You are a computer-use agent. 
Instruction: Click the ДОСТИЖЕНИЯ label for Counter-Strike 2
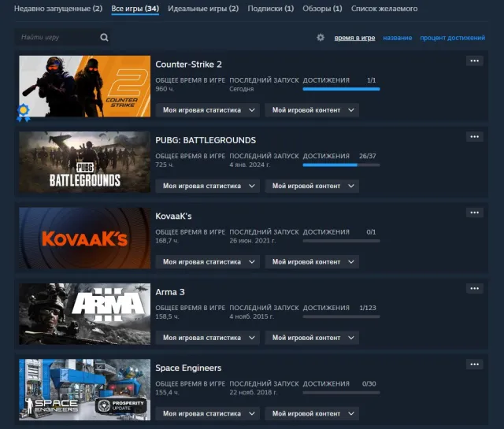[x=326, y=80]
